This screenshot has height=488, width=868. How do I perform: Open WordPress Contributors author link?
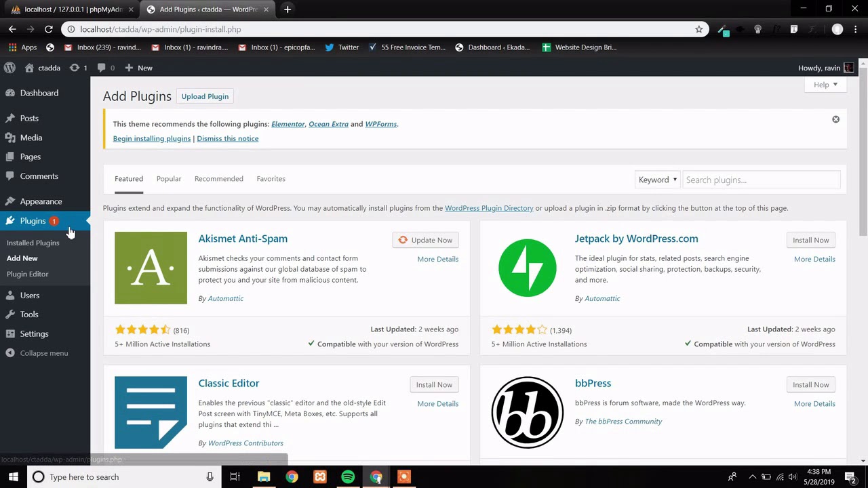point(245,443)
